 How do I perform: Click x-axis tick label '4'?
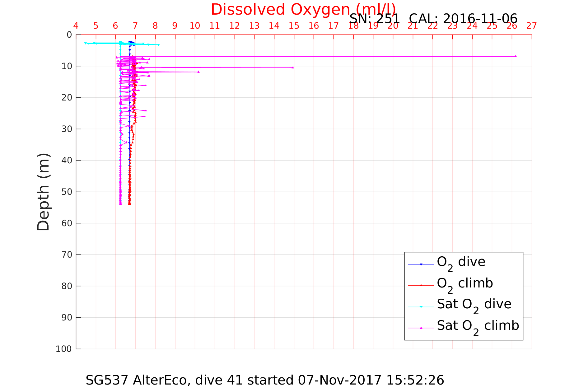(76, 26)
